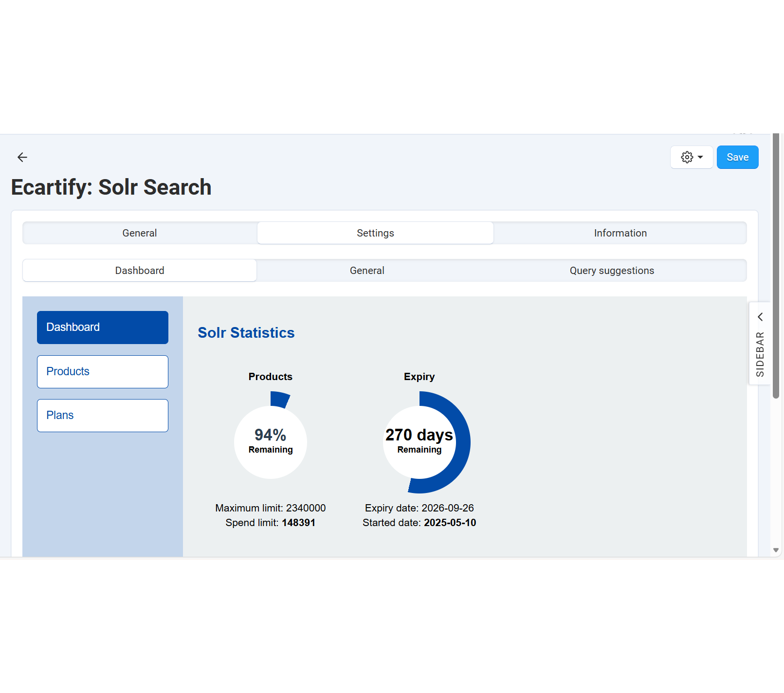The image size is (784, 693).
Task: Go to Plans in the side menu
Action: pos(103,416)
